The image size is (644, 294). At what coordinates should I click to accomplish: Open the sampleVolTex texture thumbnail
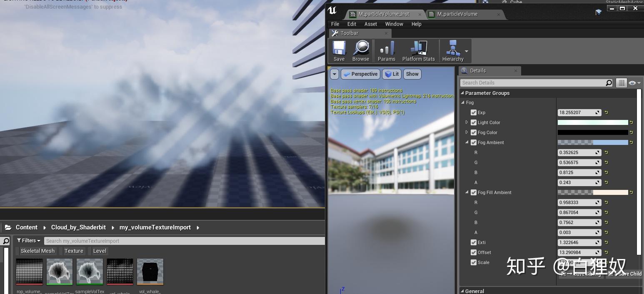click(x=90, y=272)
